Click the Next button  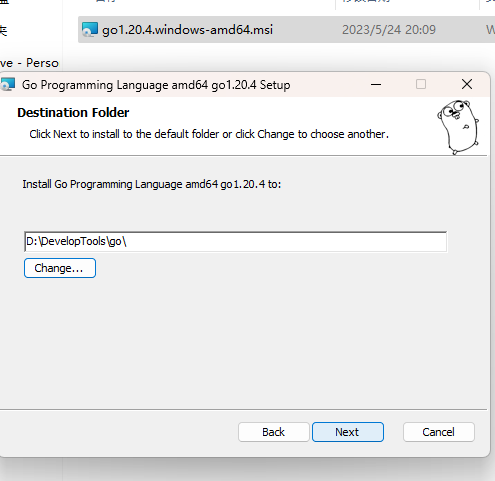coord(348,432)
